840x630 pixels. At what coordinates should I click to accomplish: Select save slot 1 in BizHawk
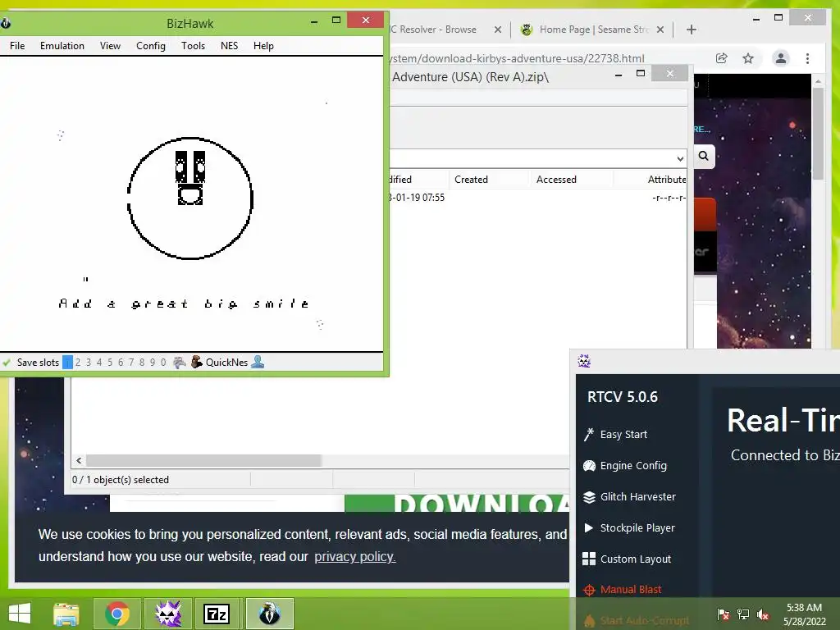(67, 363)
